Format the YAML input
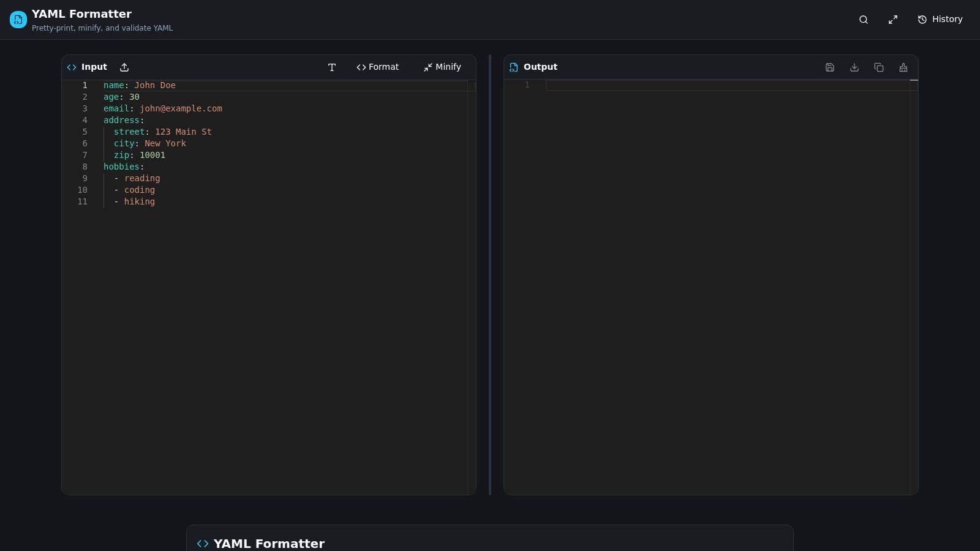The image size is (980, 551). [x=377, y=67]
